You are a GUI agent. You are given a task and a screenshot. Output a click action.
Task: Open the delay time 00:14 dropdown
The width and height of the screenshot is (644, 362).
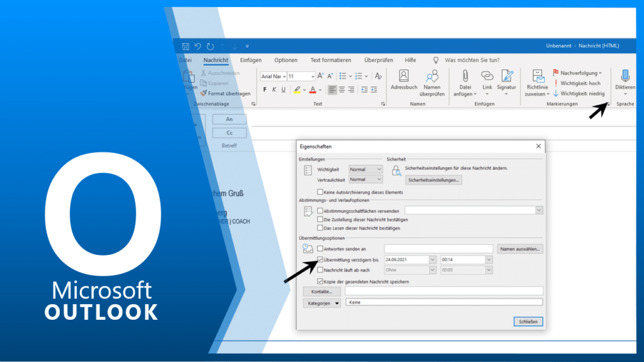click(489, 260)
